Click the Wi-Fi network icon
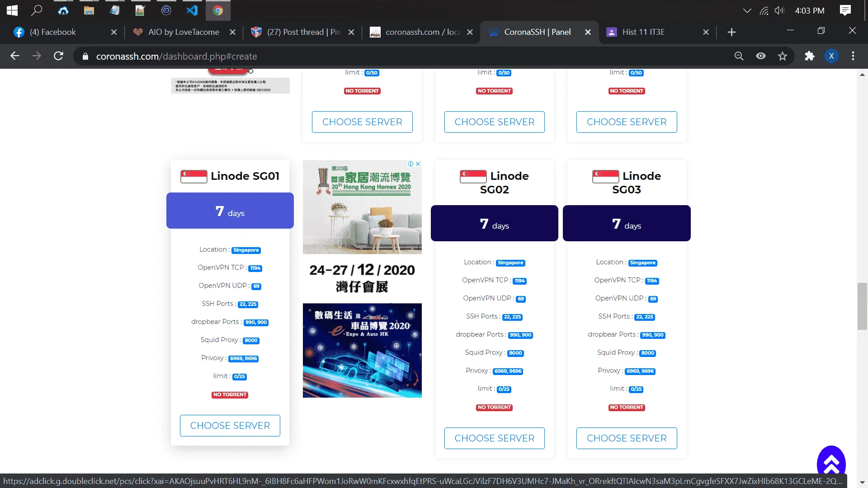868x488 pixels. [764, 10]
